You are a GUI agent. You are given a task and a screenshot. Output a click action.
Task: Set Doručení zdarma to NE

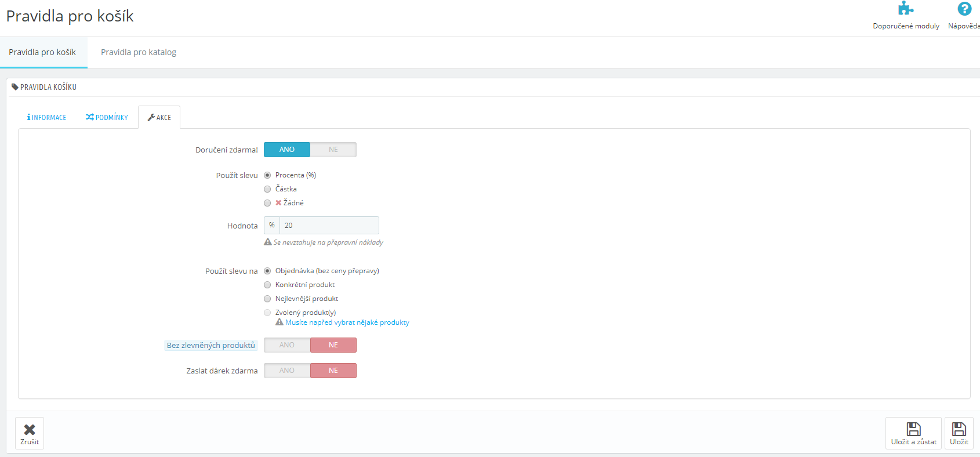[333, 150]
